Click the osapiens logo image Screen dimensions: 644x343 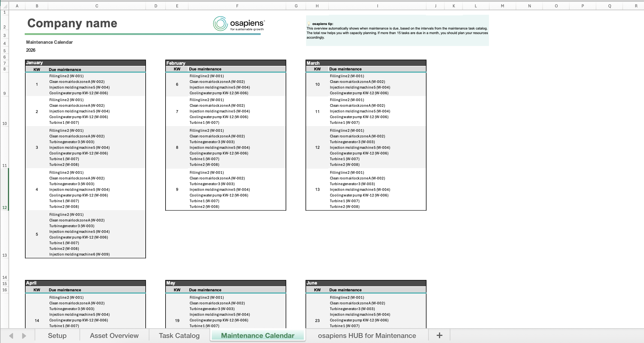[x=239, y=24]
